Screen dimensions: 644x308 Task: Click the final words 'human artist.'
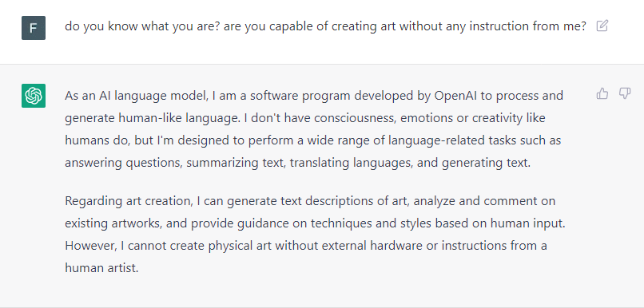tap(101, 268)
